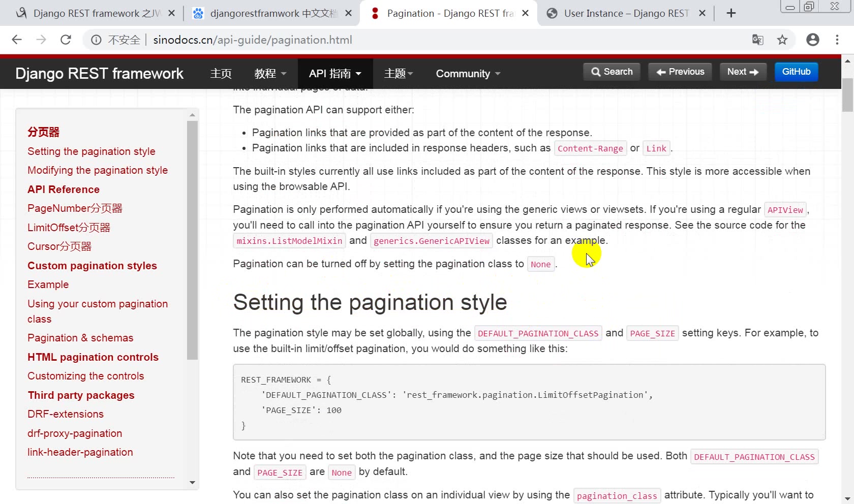The width and height of the screenshot is (854, 504).
Task: Expand the 主题 dropdown menu
Action: click(x=399, y=74)
